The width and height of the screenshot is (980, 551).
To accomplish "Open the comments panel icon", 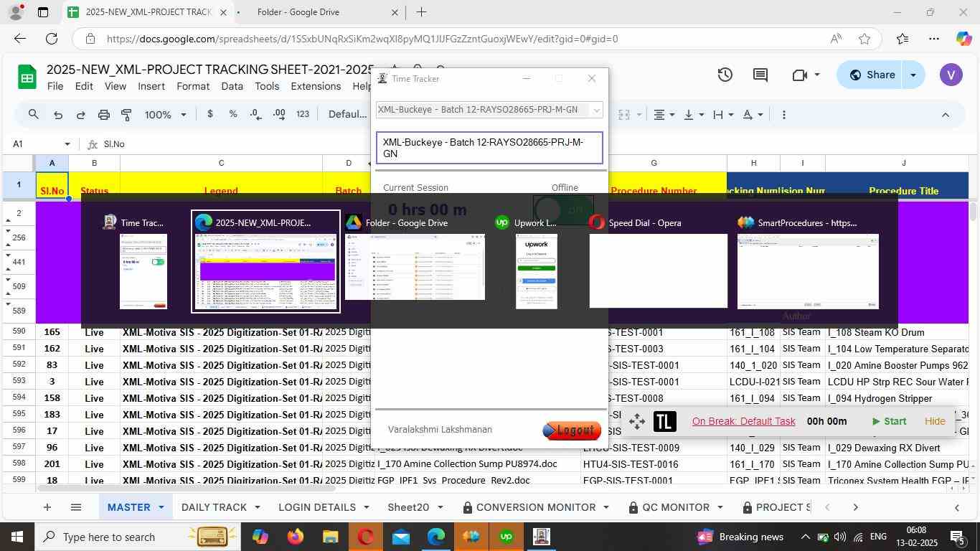I will [x=760, y=75].
